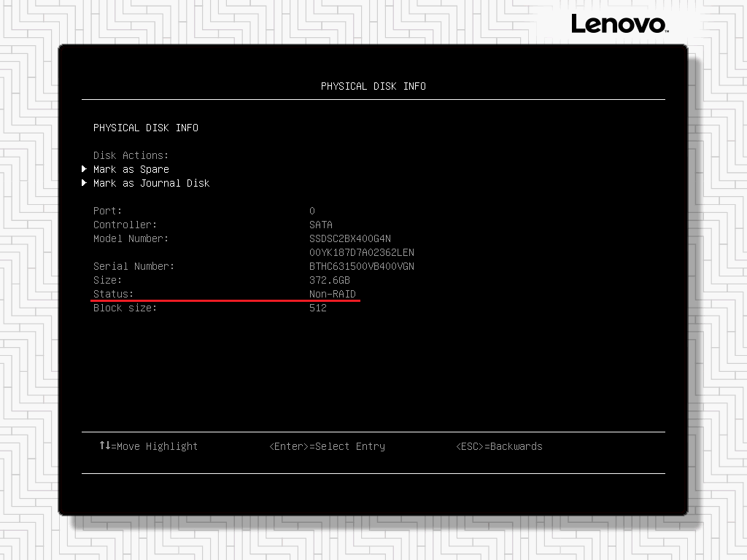Click the triangle arrow beside Mark as Spare
The image size is (747, 560).
85,169
